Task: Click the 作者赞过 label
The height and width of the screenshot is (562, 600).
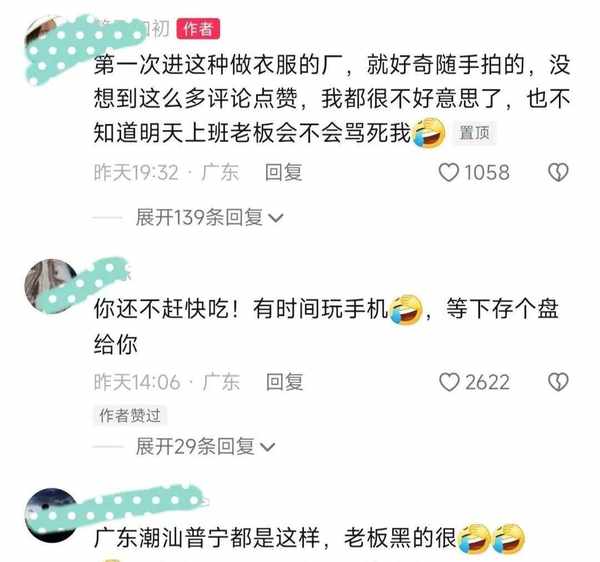Action: [x=130, y=415]
